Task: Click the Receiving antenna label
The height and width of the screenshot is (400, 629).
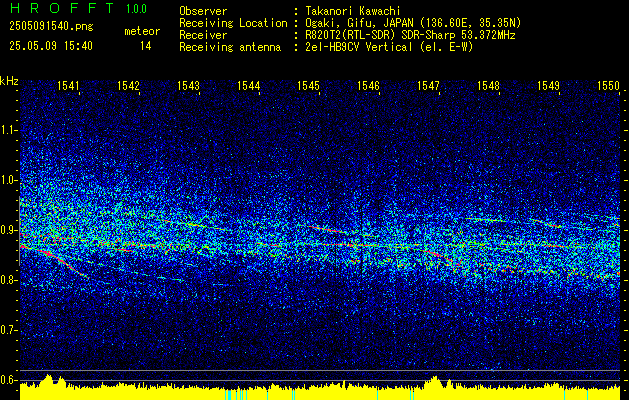Action: click(x=230, y=47)
